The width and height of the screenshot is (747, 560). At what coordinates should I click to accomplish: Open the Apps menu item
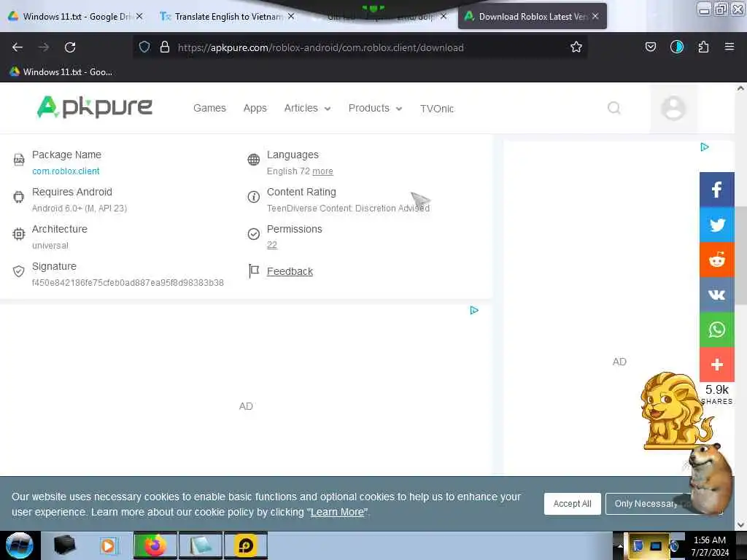click(255, 108)
